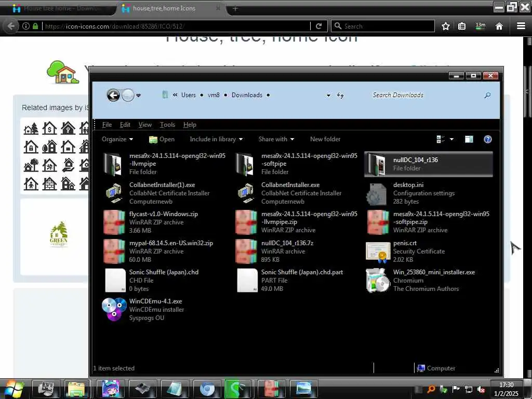Expand the Include in library dropdown
Screen dimensions: 532x399
[x=216, y=139]
